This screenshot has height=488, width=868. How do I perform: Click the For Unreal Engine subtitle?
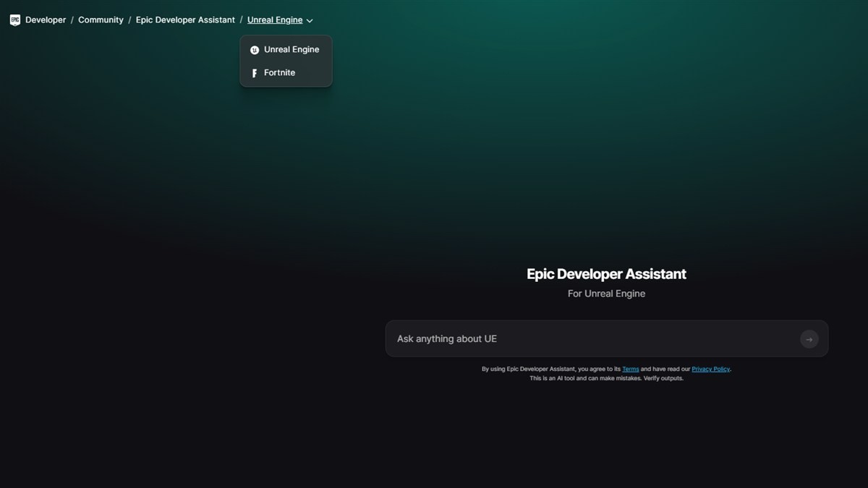point(606,294)
